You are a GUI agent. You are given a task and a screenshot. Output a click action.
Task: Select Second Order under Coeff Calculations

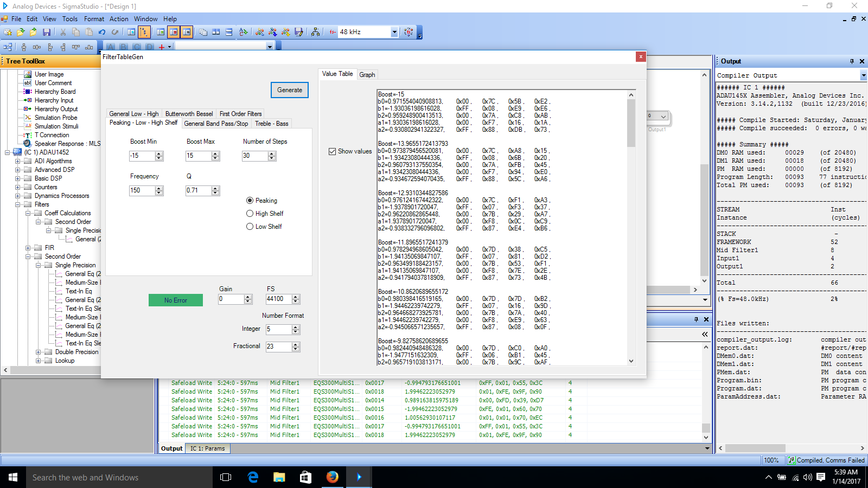pyautogui.click(x=73, y=222)
